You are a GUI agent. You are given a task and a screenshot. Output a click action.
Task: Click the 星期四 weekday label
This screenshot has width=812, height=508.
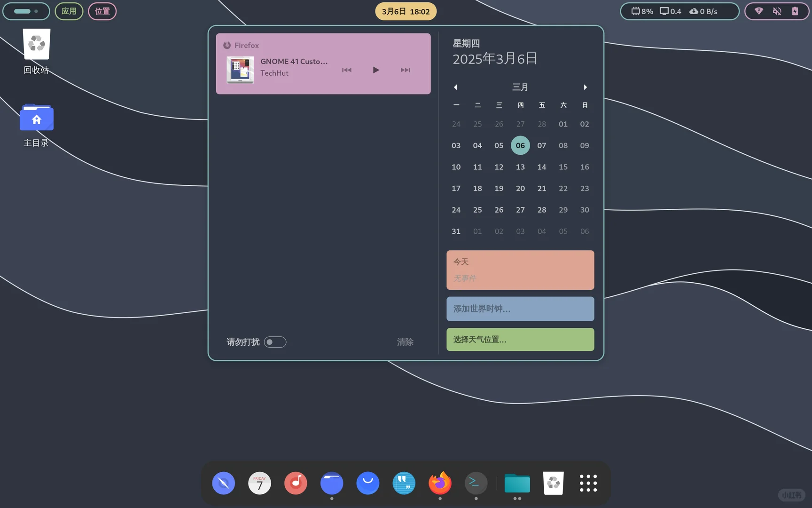tap(466, 43)
